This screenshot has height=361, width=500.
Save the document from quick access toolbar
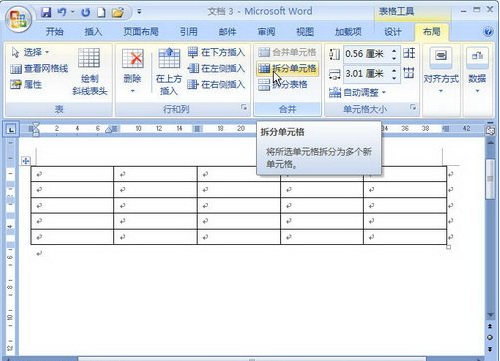(x=46, y=12)
